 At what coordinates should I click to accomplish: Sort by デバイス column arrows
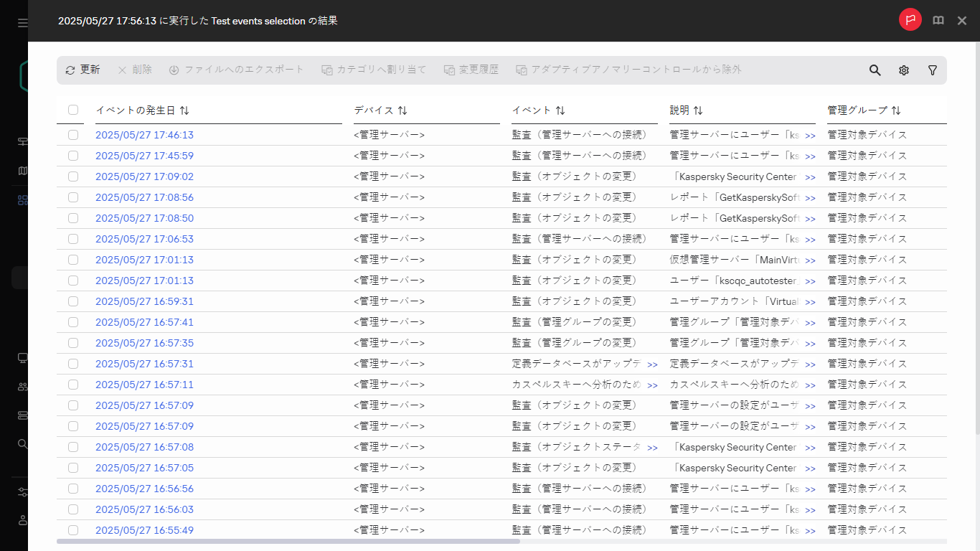[x=402, y=110]
